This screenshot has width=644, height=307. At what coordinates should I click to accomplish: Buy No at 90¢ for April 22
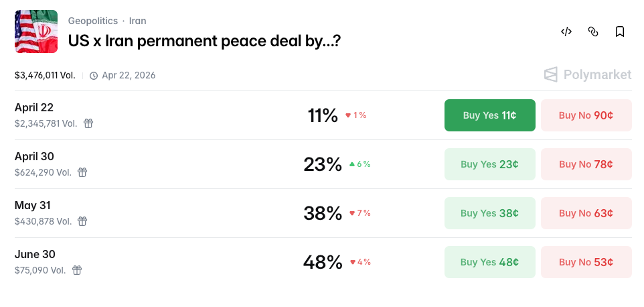coord(586,115)
